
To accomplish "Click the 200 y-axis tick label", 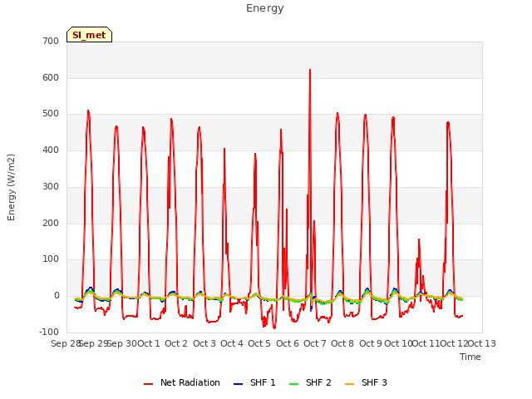I will pos(51,224).
